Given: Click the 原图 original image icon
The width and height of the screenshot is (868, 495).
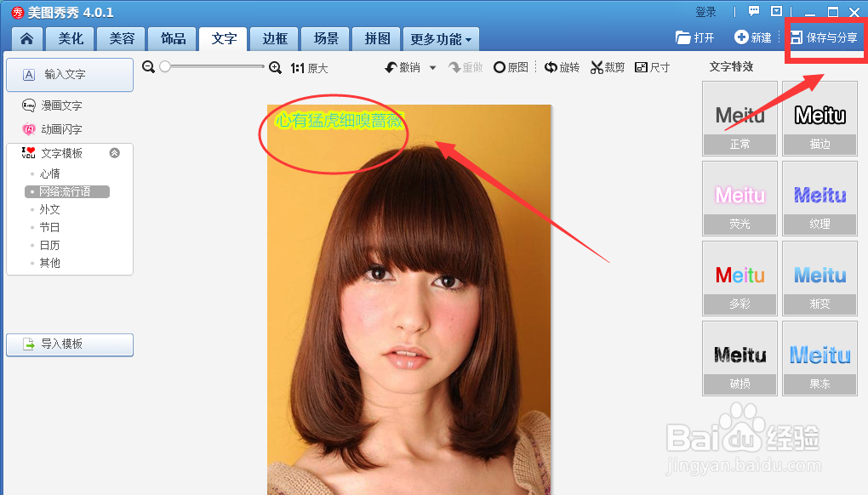Looking at the screenshot, I should [x=500, y=67].
